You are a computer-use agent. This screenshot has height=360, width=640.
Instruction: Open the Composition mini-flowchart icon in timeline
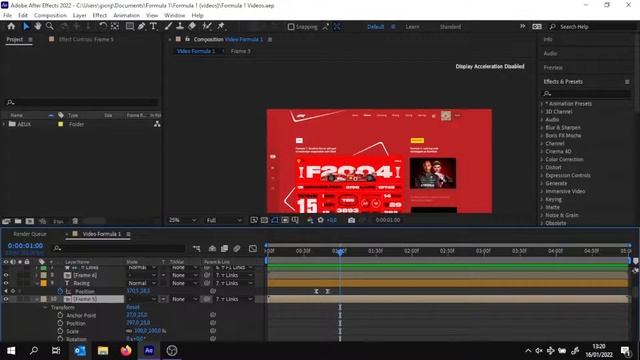(196, 248)
